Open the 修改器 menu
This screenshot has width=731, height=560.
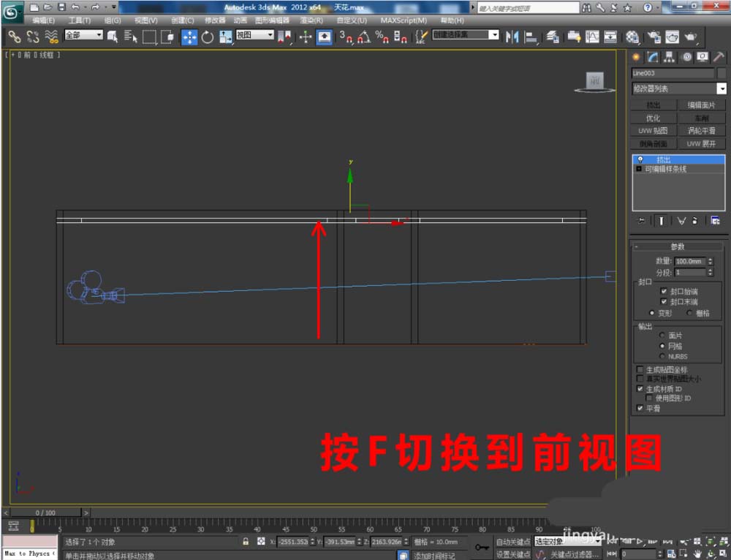coord(215,20)
